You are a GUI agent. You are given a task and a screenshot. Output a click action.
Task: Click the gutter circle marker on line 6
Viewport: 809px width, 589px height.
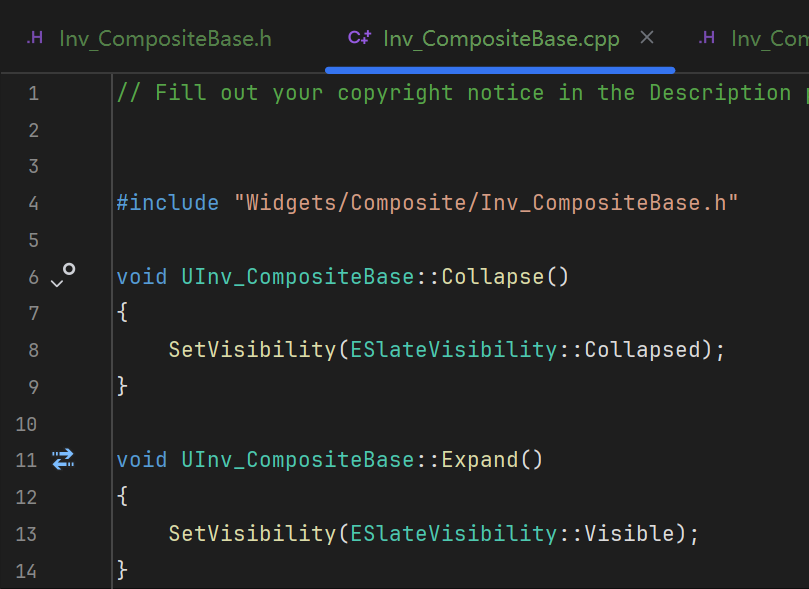pyautogui.click(x=69, y=269)
